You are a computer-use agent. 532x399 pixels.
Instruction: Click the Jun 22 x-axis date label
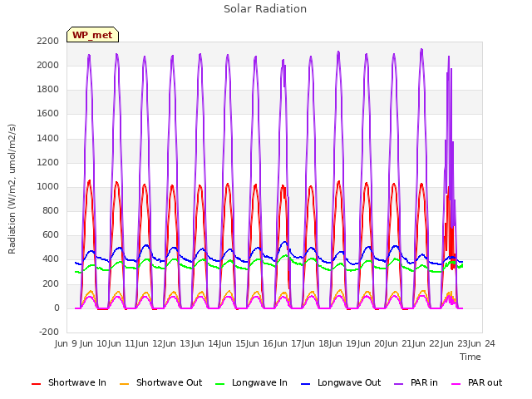(426, 343)
